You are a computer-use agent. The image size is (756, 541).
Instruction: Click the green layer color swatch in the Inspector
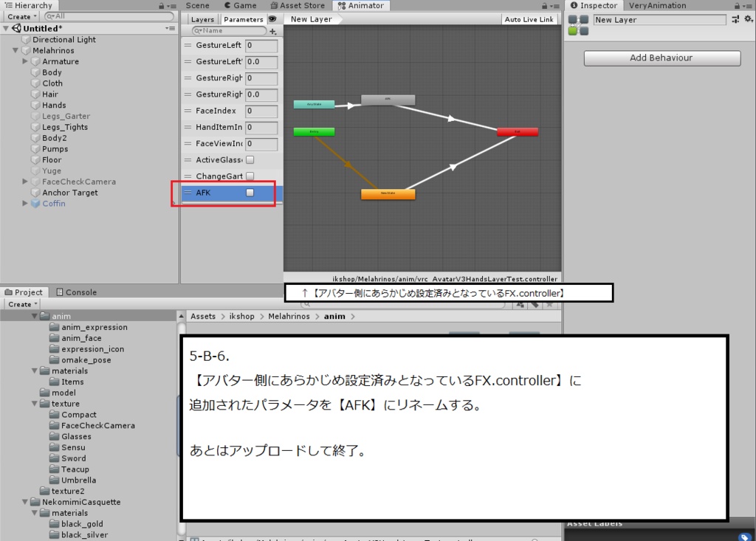[x=572, y=30]
